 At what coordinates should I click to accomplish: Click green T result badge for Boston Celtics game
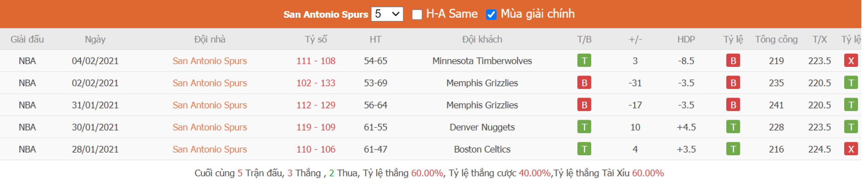(x=584, y=149)
